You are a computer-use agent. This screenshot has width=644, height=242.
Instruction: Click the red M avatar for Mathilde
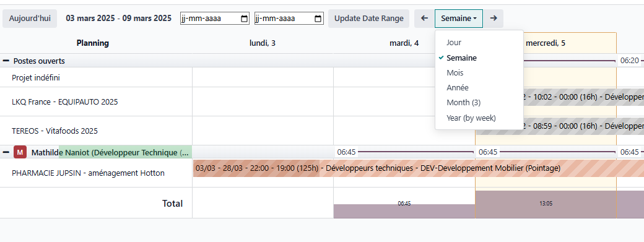(x=20, y=152)
